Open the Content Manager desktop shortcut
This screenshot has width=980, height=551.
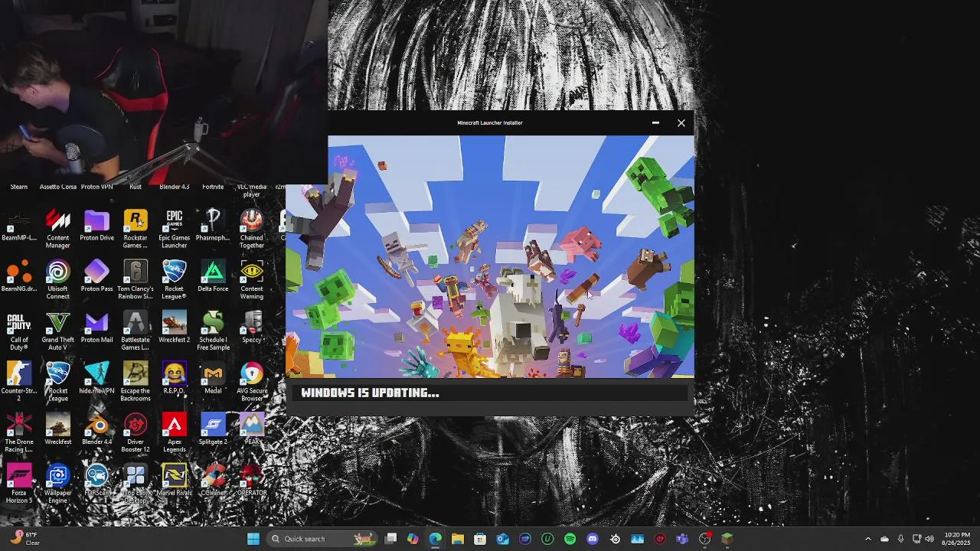pos(57,229)
